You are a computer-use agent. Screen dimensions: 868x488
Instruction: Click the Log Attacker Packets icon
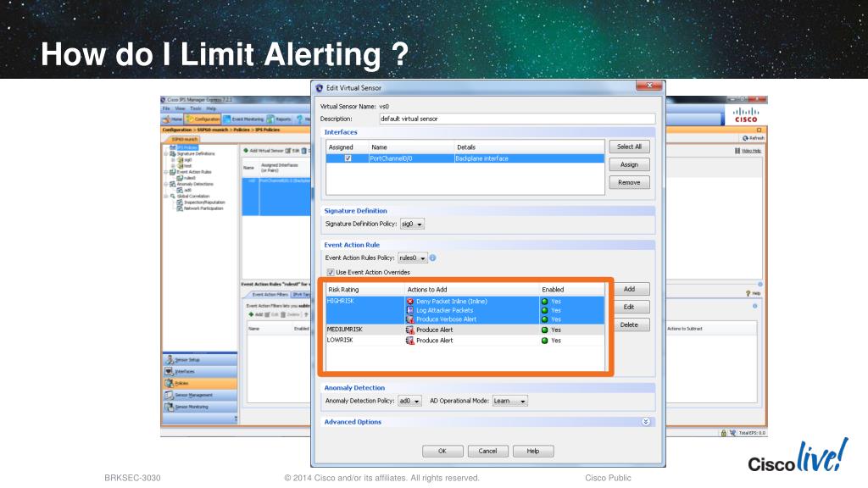(410, 310)
